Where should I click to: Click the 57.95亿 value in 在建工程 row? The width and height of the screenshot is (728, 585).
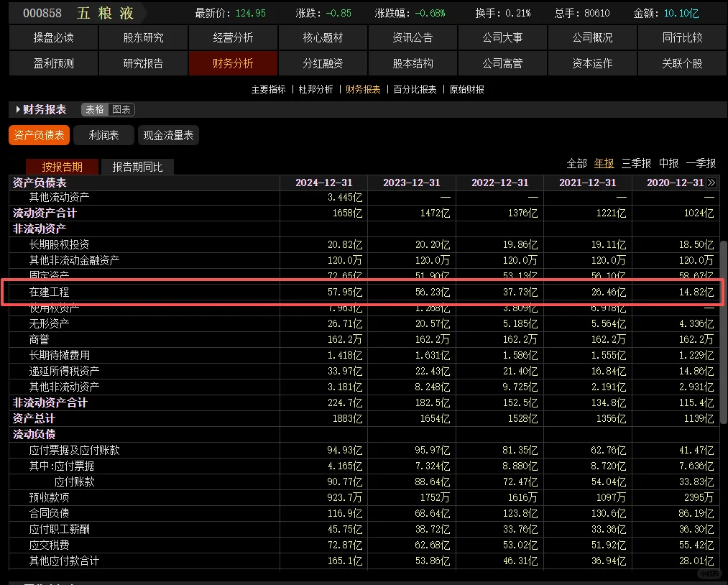pos(345,292)
